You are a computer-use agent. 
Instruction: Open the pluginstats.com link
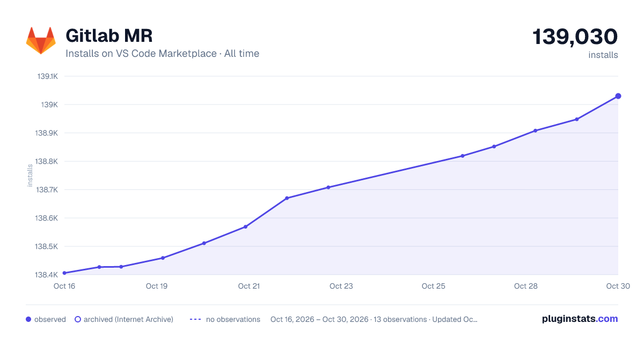[x=580, y=319]
